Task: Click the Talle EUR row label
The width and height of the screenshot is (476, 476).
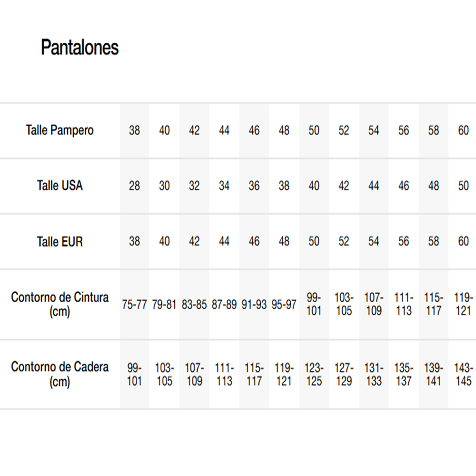Action: [x=60, y=241]
